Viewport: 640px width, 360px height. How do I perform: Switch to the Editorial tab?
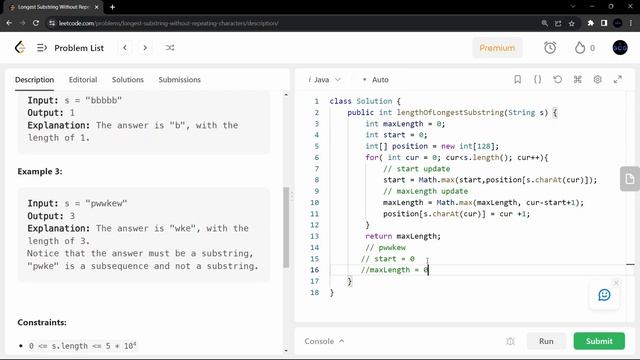pos(83,80)
